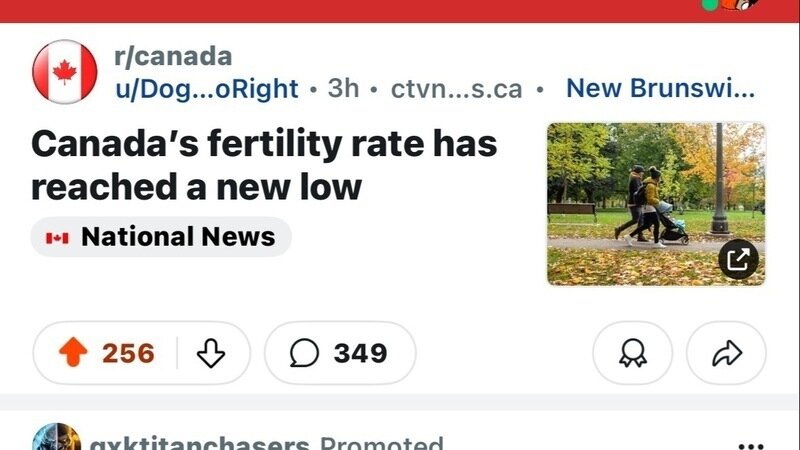Click the 256 vote score
Screen dimensions: 800x450
click(128, 353)
